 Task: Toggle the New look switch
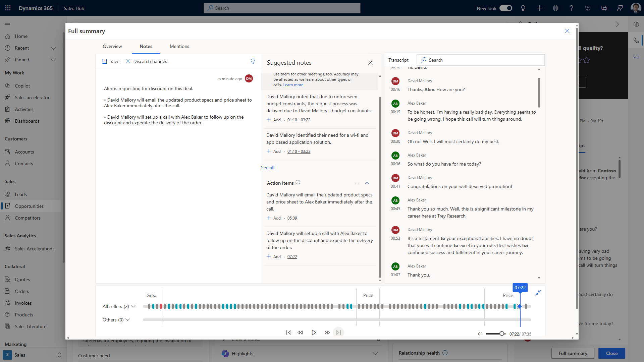point(505,8)
